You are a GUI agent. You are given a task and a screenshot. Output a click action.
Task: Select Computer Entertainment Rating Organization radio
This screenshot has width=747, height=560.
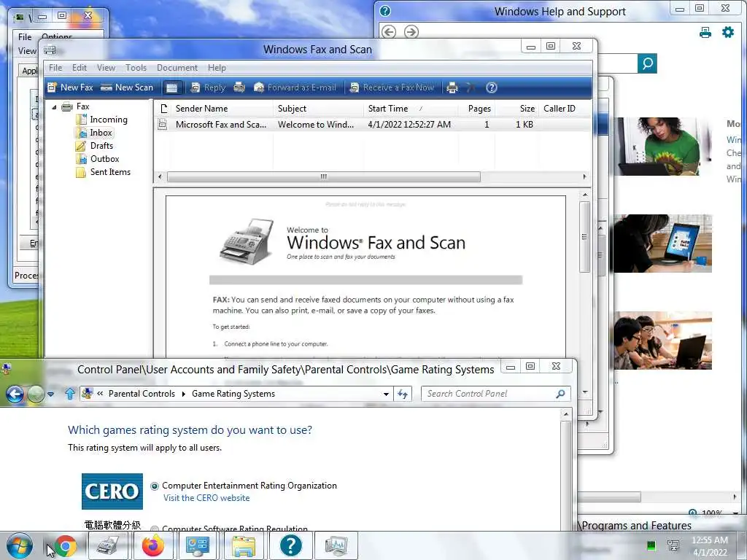click(155, 486)
